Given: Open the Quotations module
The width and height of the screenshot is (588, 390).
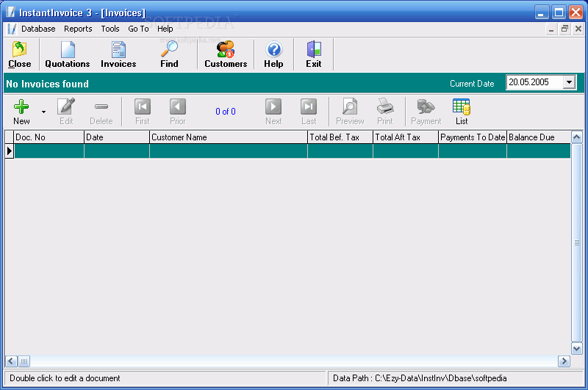Looking at the screenshot, I should click(x=68, y=54).
